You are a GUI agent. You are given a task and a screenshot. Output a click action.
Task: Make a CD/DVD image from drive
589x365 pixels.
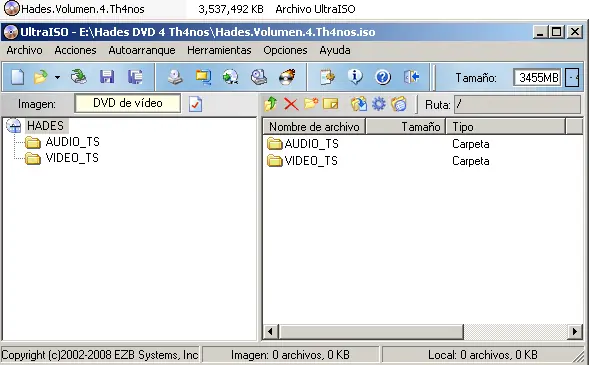(175, 77)
